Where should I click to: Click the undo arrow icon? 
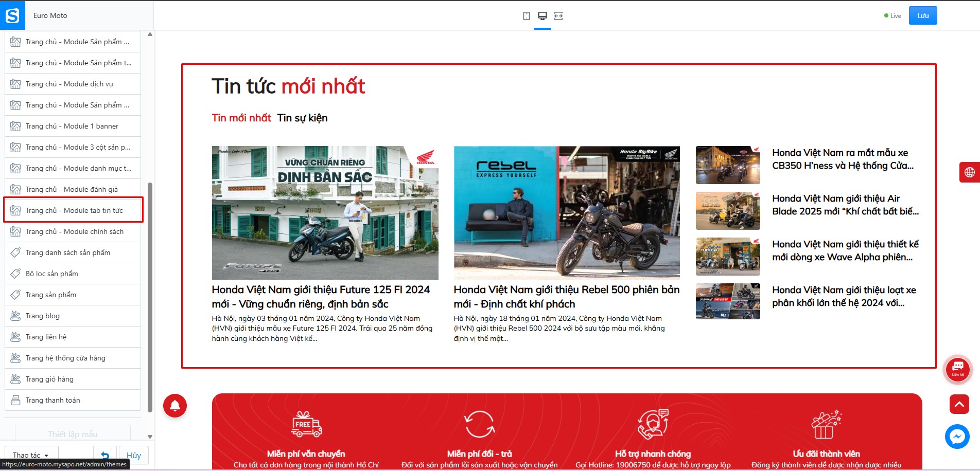pyautogui.click(x=105, y=456)
